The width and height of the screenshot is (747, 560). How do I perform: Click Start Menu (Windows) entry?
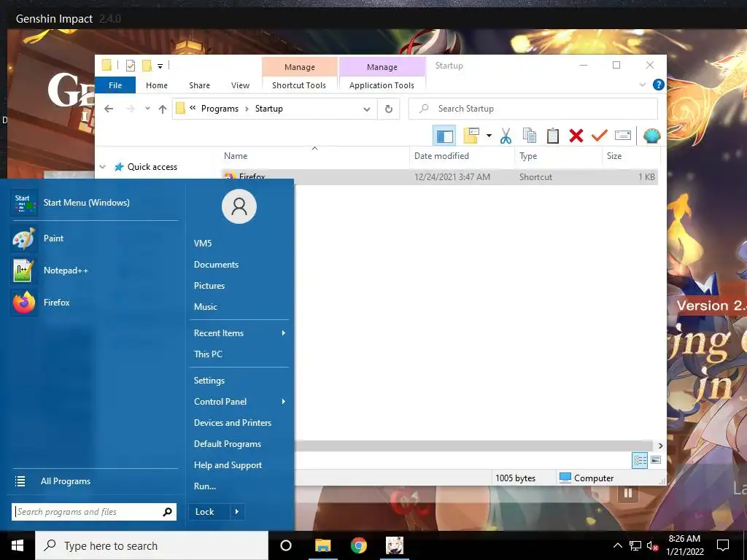tap(94, 203)
